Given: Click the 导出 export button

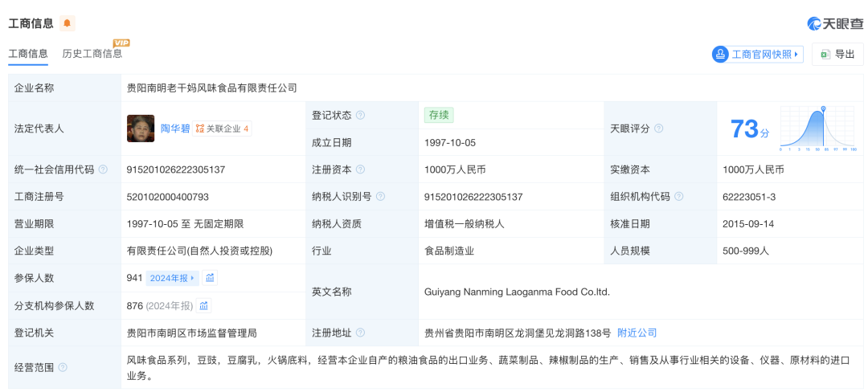Looking at the screenshot, I should 837,54.
